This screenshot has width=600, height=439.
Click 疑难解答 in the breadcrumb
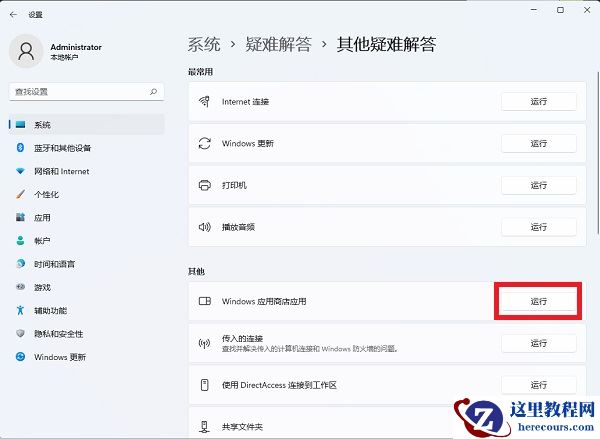point(278,44)
